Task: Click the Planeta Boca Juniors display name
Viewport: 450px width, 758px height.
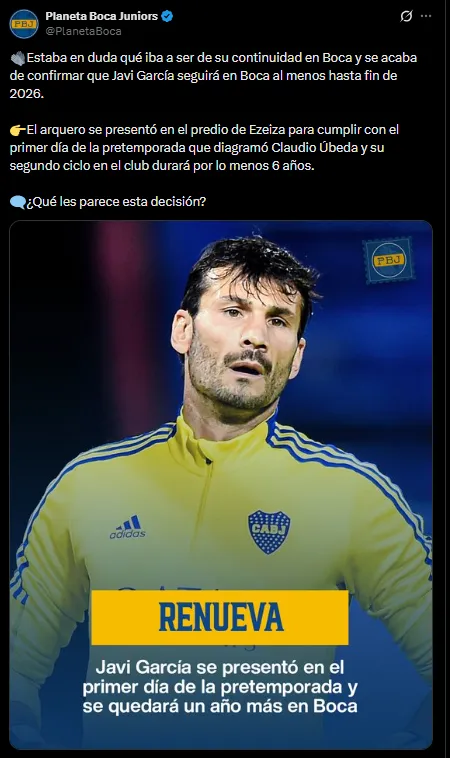Action: (102, 16)
